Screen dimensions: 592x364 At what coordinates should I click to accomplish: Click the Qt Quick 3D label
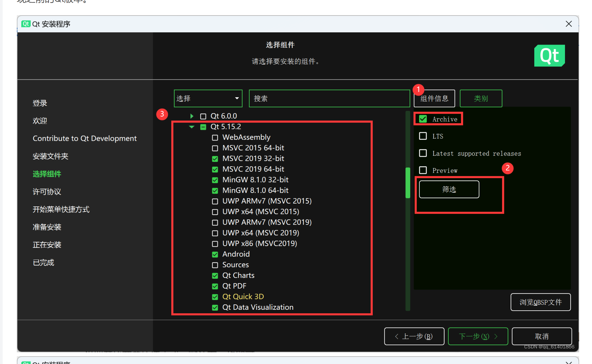pos(243,297)
